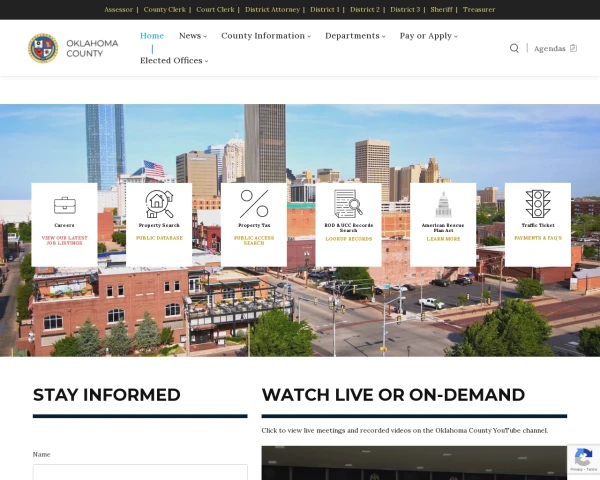Click View Our Latest Job Listings

pyautogui.click(x=65, y=240)
